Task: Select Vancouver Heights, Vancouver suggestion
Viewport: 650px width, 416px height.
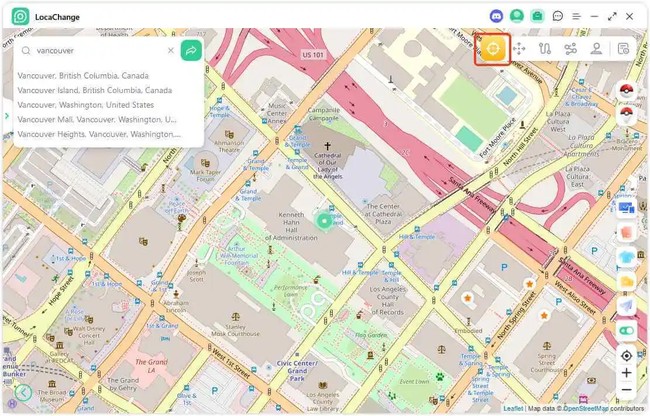Action: click(x=99, y=134)
